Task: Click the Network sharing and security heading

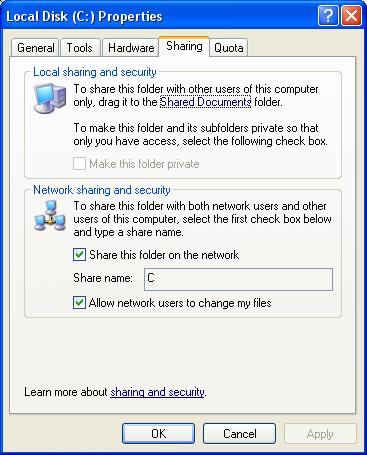Action: [x=102, y=190]
